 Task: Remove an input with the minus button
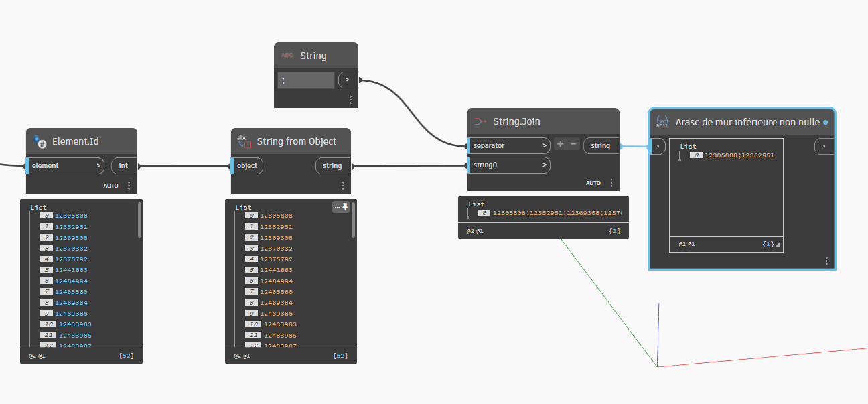[x=573, y=145]
